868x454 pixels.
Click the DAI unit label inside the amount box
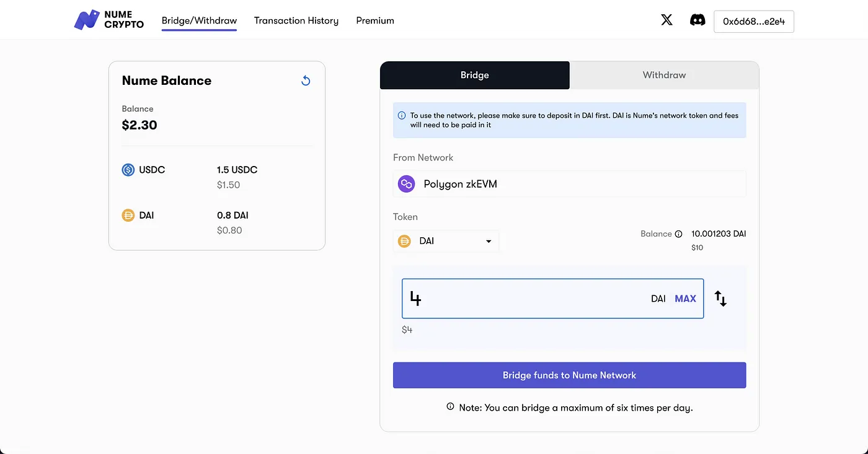658,299
